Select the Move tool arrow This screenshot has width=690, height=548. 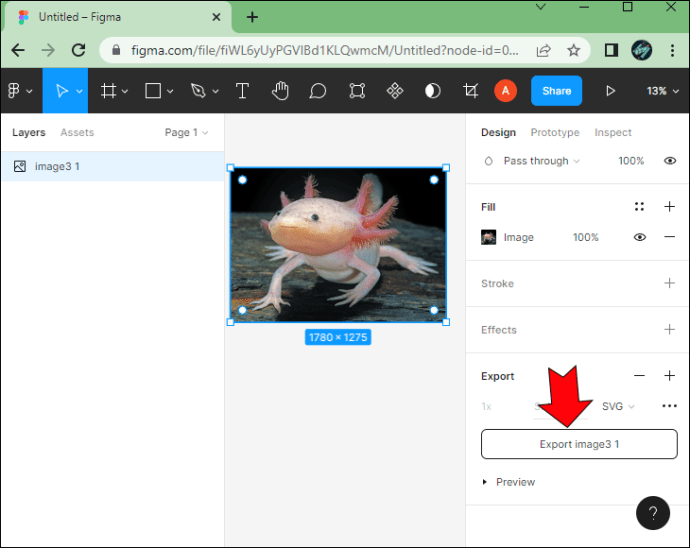coord(62,91)
